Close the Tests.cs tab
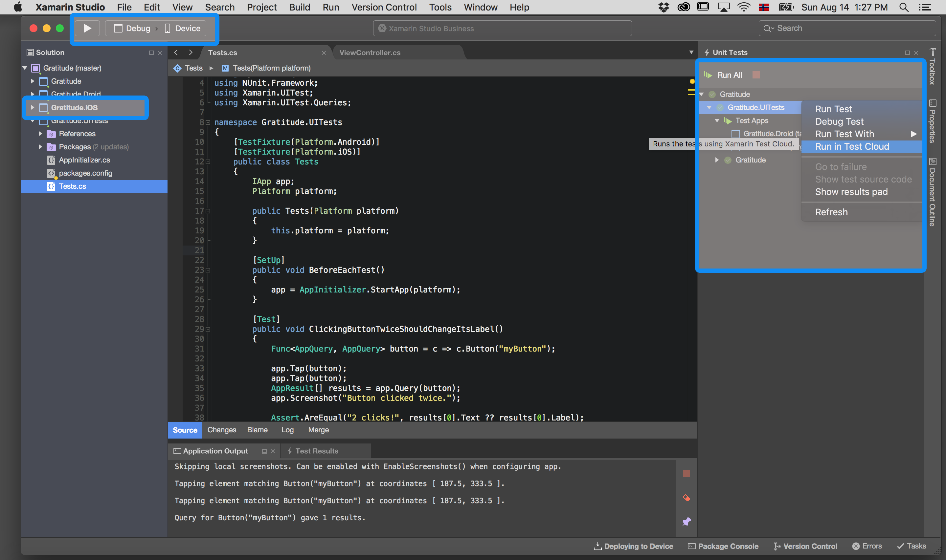This screenshot has width=946, height=560. click(x=324, y=53)
